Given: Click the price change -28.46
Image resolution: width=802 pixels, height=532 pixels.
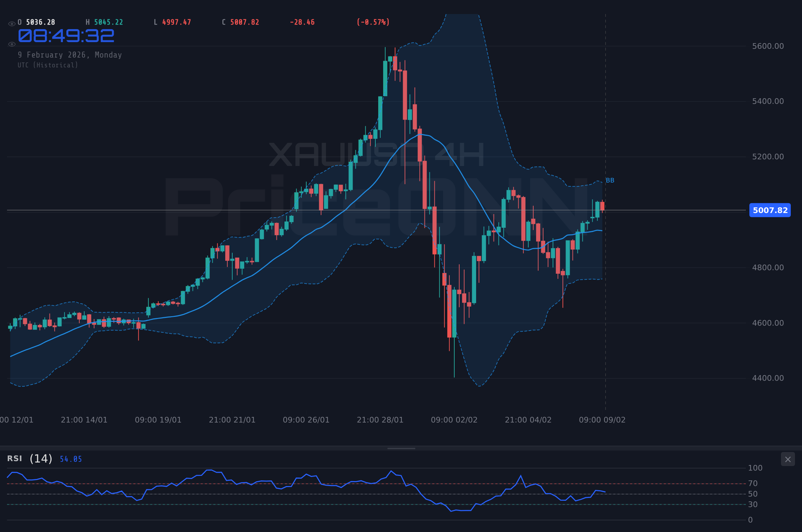Looking at the screenshot, I should [x=302, y=22].
